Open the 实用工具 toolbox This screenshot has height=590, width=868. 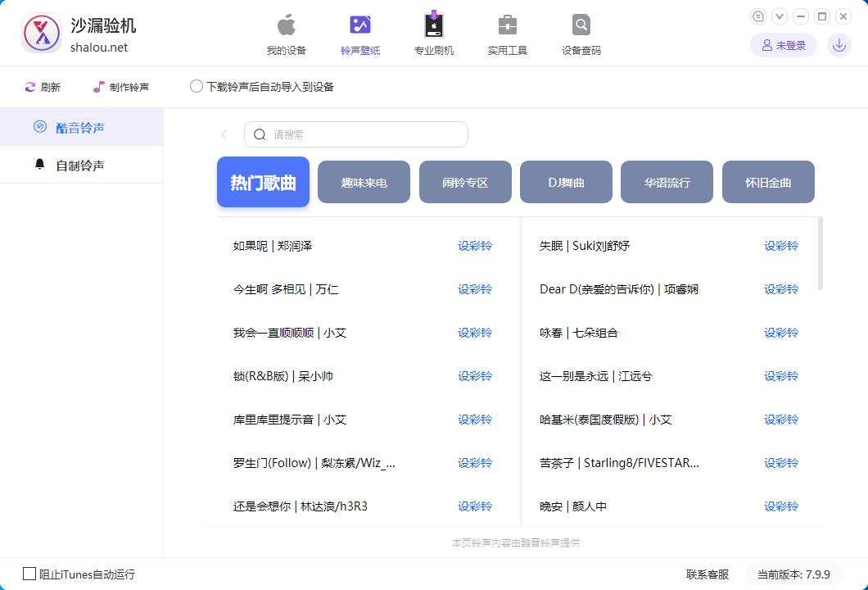tap(507, 33)
